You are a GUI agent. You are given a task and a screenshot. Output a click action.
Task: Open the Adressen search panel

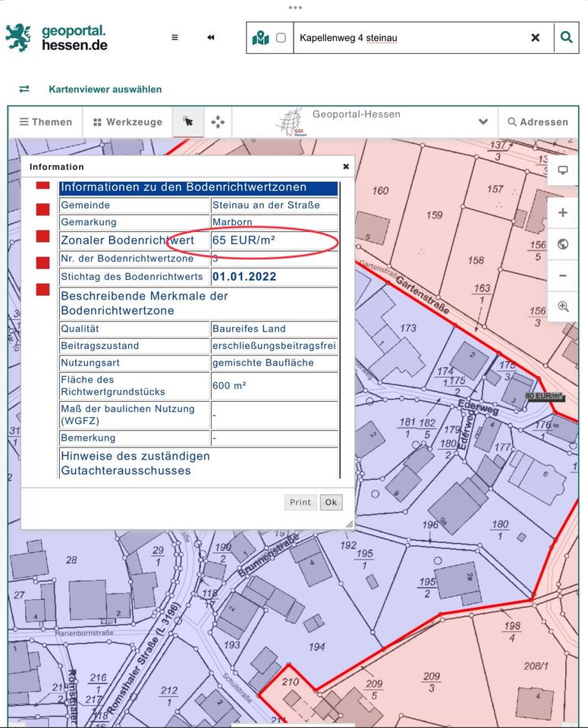tap(538, 122)
